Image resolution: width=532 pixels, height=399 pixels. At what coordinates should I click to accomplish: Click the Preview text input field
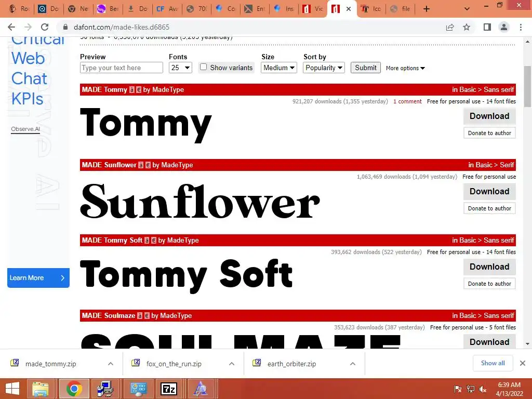pyautogui.click(x=122, y=68)
